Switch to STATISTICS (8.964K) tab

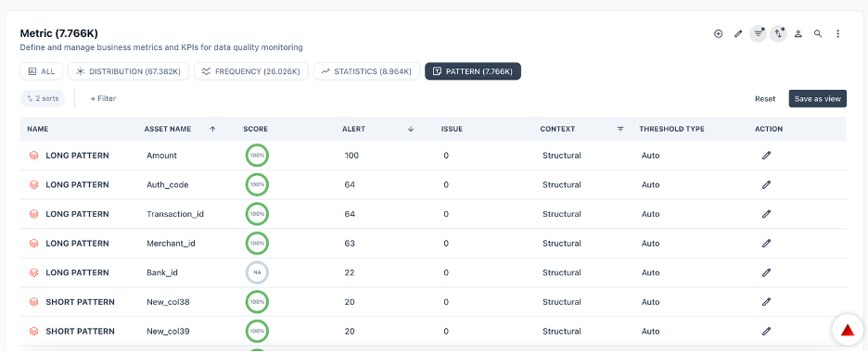(366, 71)
